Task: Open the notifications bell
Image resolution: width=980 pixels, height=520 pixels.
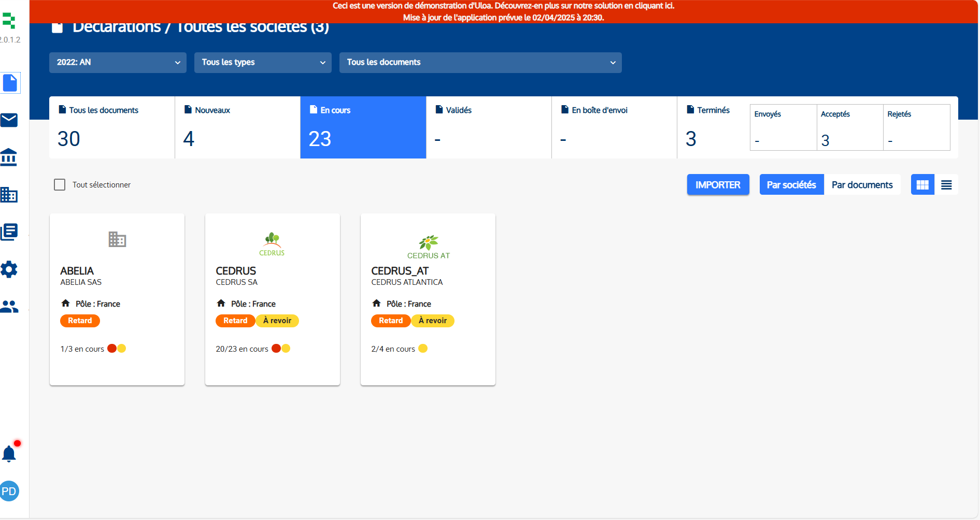Action: pos(9,454)
